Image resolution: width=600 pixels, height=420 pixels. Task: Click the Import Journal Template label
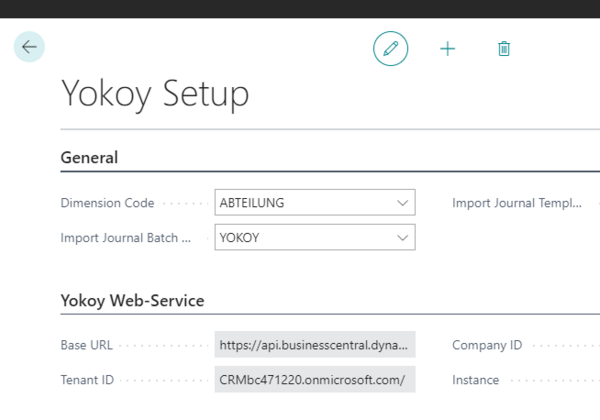coord(517,203)
